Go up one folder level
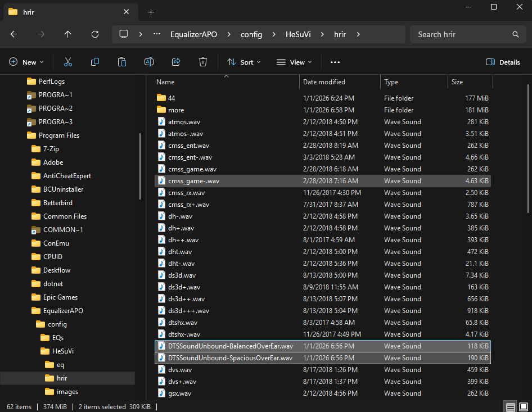The image size is (532, 412). coord(68,34)
